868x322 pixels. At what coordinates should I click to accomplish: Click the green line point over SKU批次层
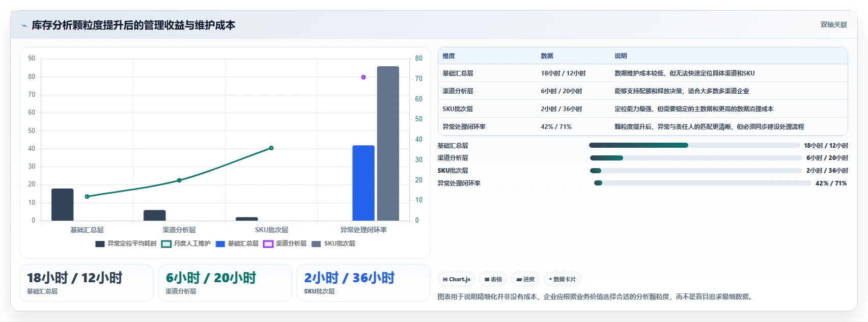(x=271, y=148)
